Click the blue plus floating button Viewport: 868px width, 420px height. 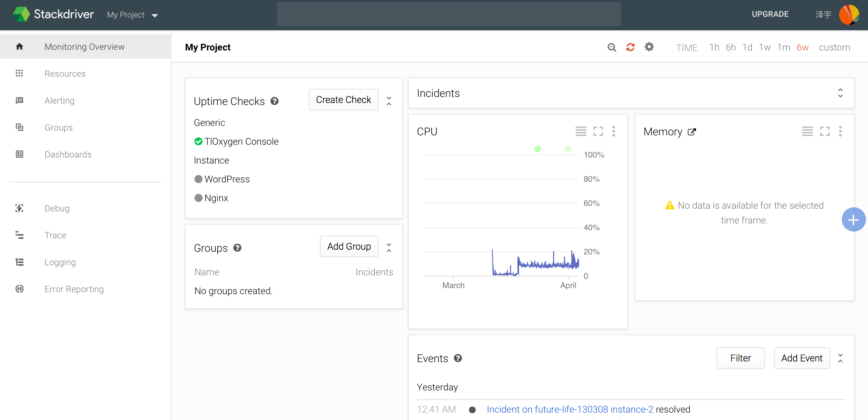click(854, 220)
